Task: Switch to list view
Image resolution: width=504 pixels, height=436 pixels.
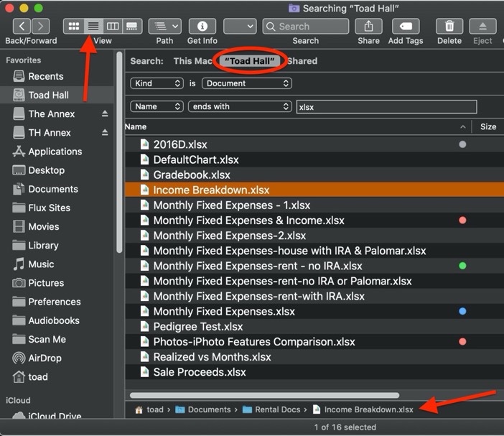Action: 93,26
